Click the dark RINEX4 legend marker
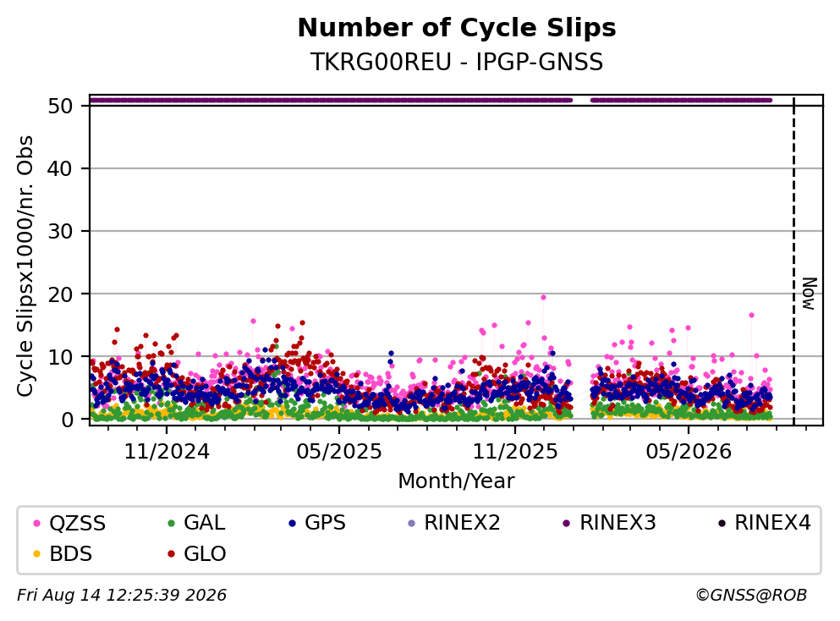 pos(722,524)
